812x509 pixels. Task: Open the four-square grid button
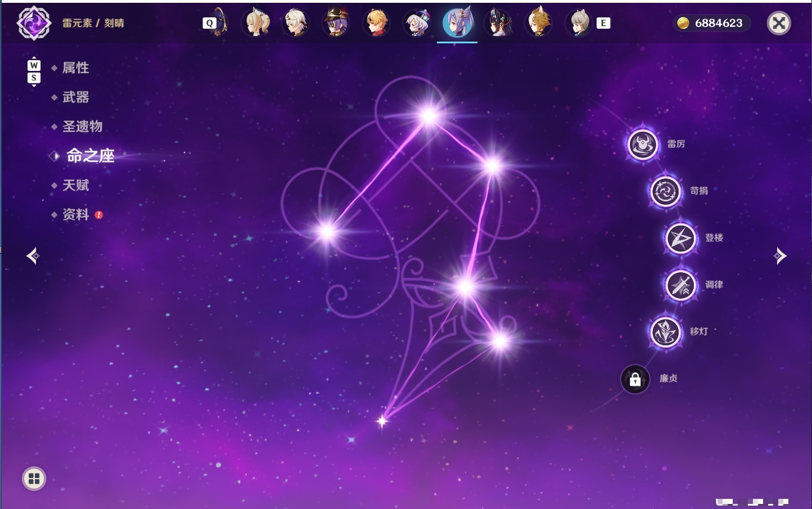(x=34, y=479)
